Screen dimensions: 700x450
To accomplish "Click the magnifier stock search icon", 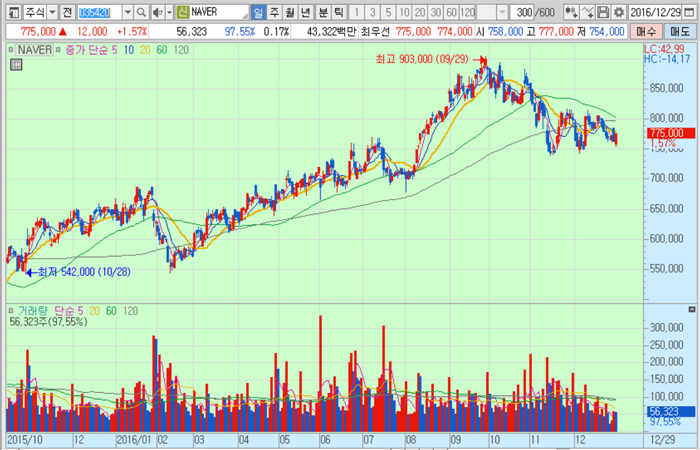I will (x=142, y=11).
